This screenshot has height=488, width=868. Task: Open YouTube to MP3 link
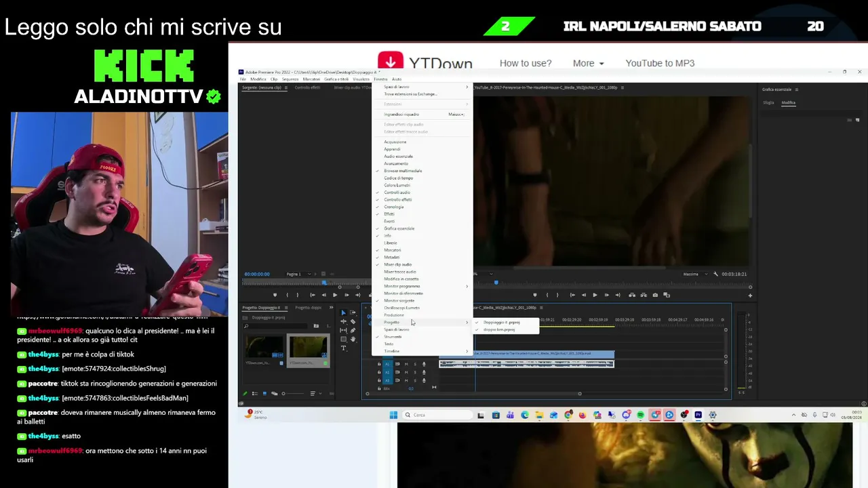click(x=660, y=63)
